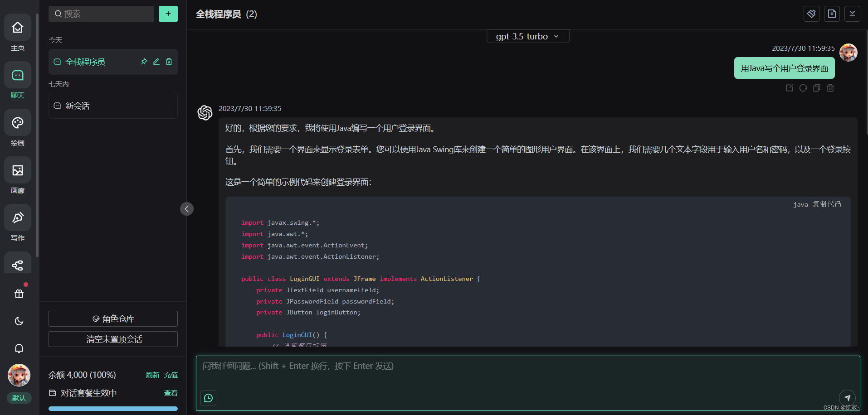Collapse the conversation sidebar with arrow handle
This screenshot has height=415, width=868.
187,209
